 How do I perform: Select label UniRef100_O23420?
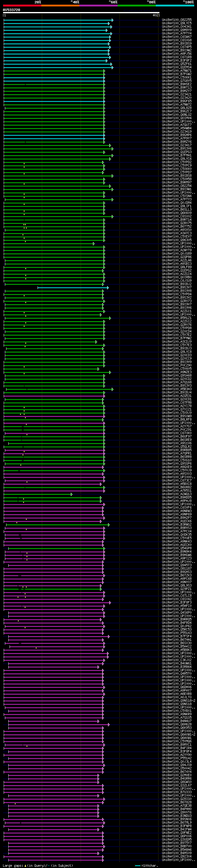pyautogui.click(x=177, y=98)
